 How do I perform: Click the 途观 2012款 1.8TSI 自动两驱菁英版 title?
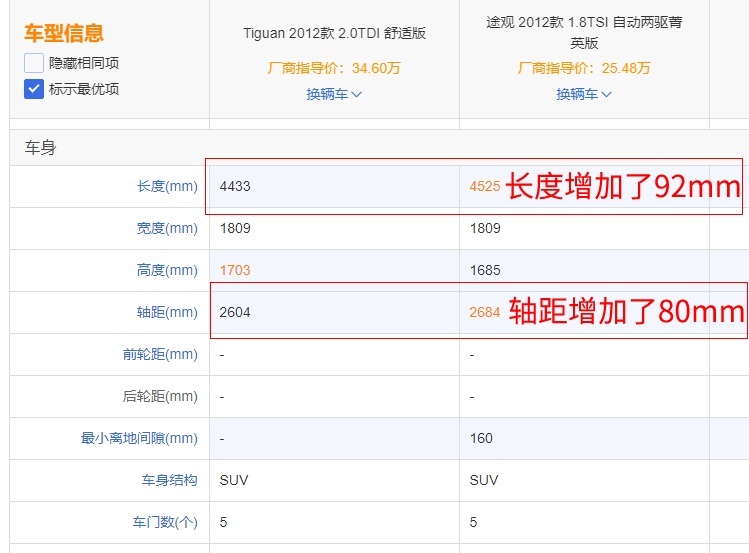pos(584,32)
